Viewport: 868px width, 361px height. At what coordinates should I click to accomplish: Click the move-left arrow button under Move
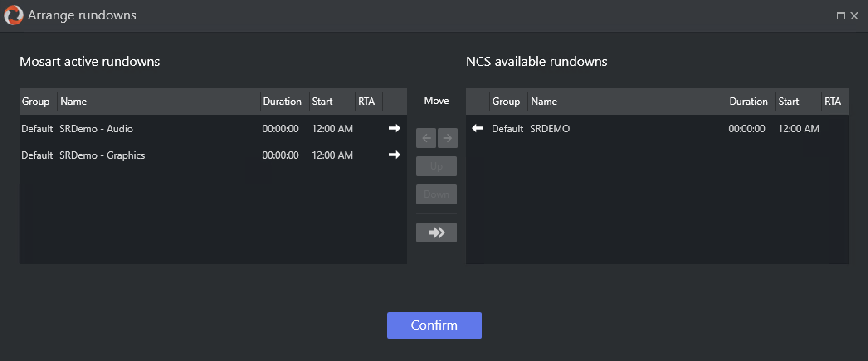[426, 138]
